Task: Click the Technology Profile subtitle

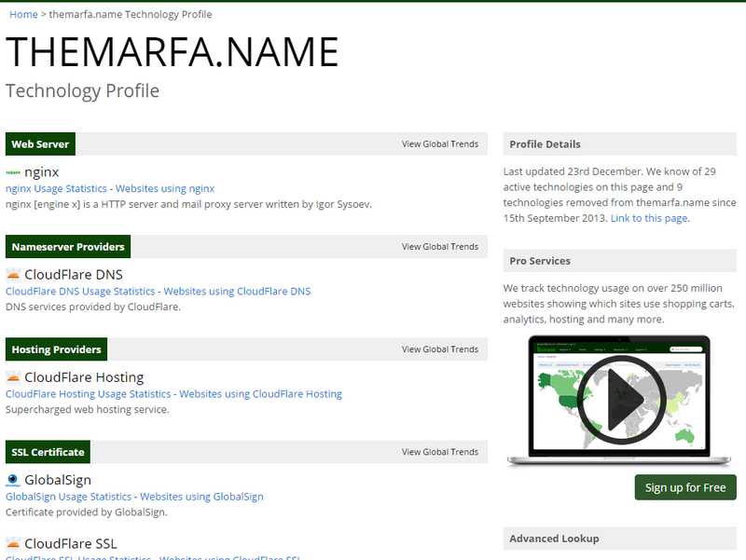Action: [x=82, y=90]
